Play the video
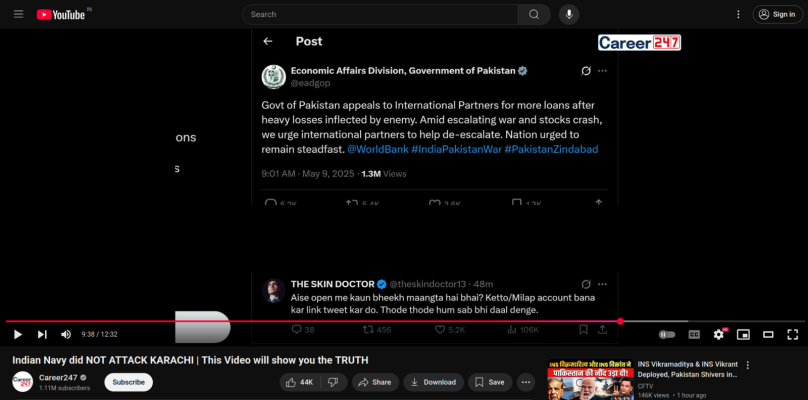This screenshot has width=808, height=400. (18, 335)
